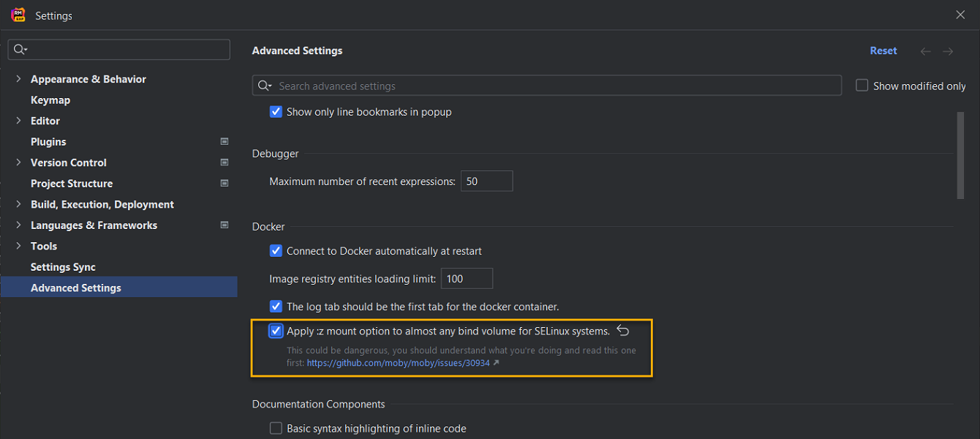The width and height of the screenshot is (980, 439).
Task: Select Settings Sync in the sidebar
Action: (x=63, y=267)
